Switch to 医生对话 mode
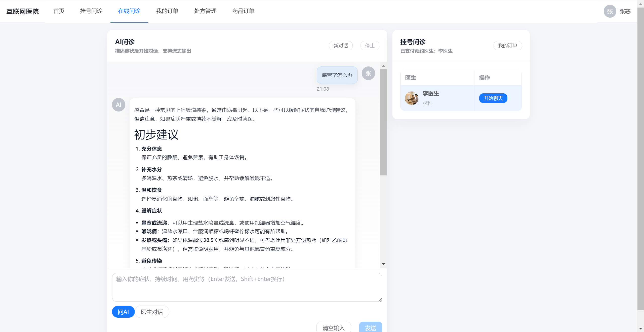Screen dimensions: 644x332 coord(152,312)
